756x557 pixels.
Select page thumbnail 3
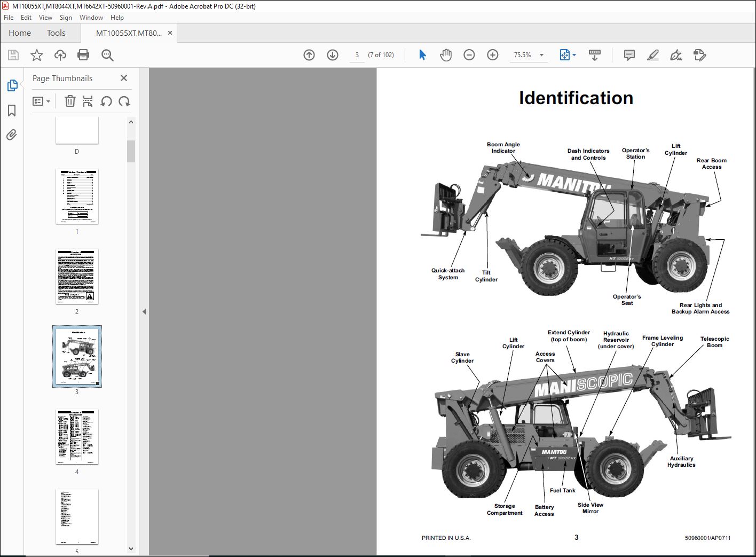pos(77,357)
